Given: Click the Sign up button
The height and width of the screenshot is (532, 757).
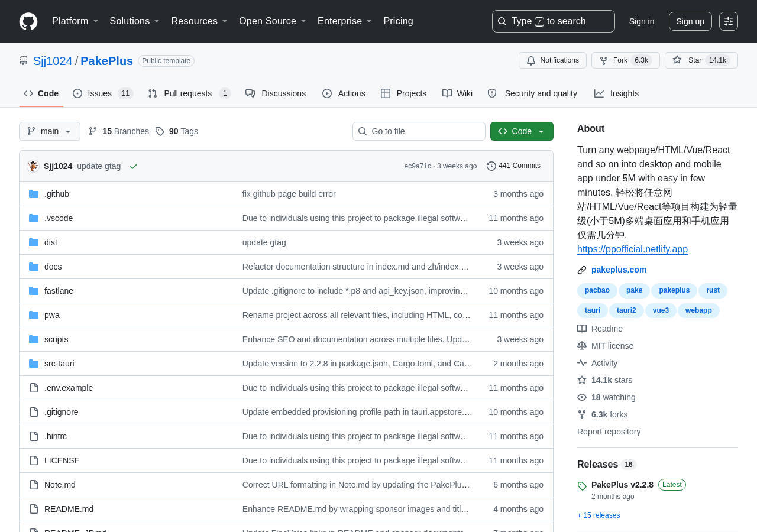Looking at the screenshot, I should (690, 21).
